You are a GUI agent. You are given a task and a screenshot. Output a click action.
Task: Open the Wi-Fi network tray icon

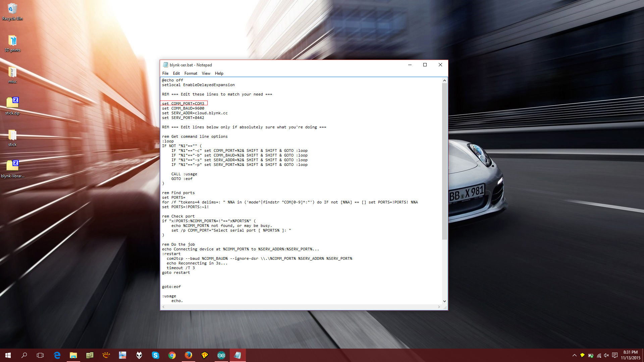click(x=599, y=355)
